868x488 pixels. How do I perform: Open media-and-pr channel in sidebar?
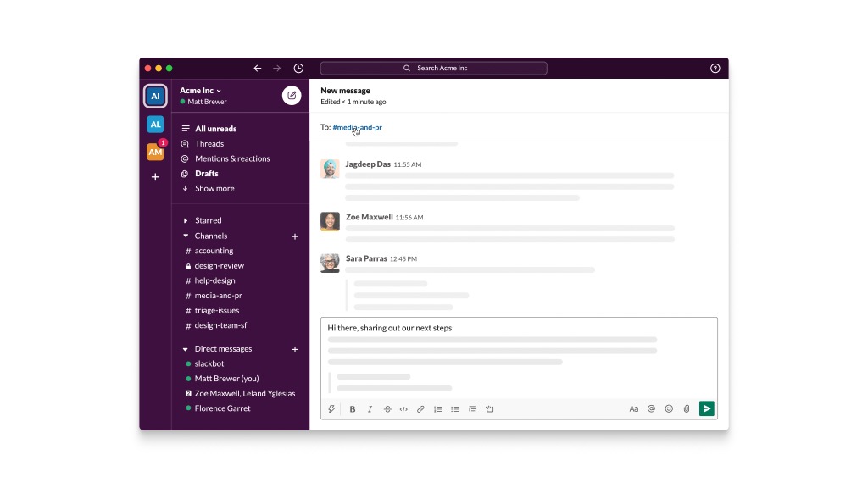(x=218, y=296)
